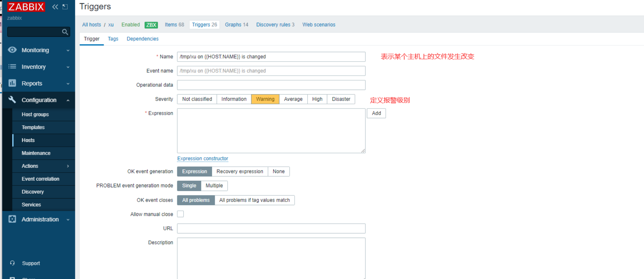Click the search magnifier icon

point(65,32)
